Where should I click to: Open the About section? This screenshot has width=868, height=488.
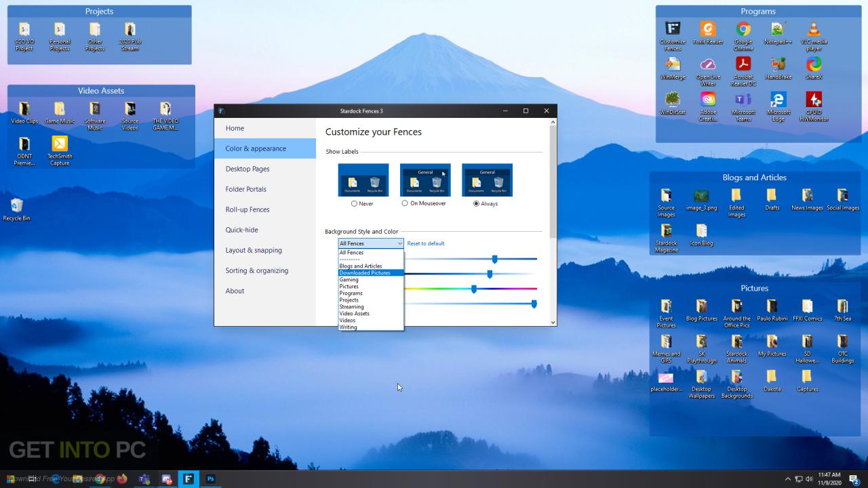click(265, 291)
